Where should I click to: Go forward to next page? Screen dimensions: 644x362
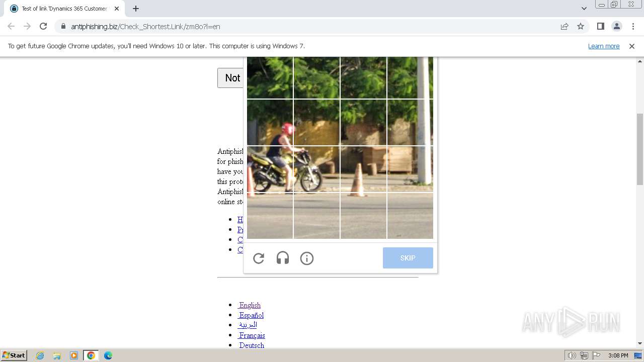(x=27, y=26)
